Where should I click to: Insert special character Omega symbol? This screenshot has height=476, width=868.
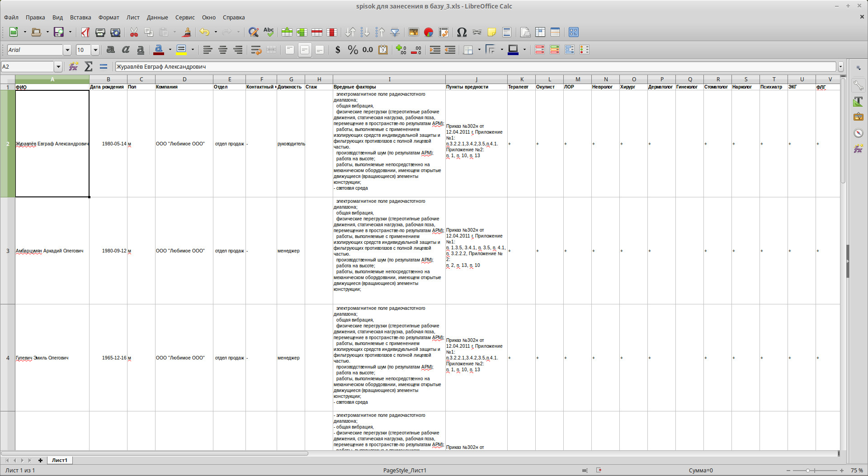point(462,32)
